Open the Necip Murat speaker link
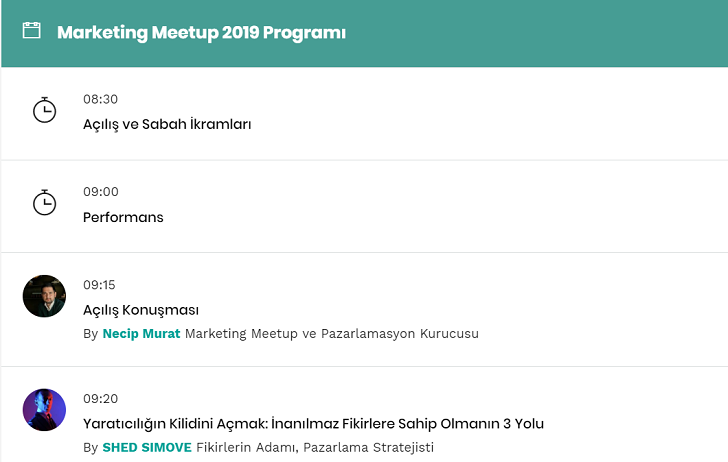Screen dimensions: 728x462 (141, 333)
